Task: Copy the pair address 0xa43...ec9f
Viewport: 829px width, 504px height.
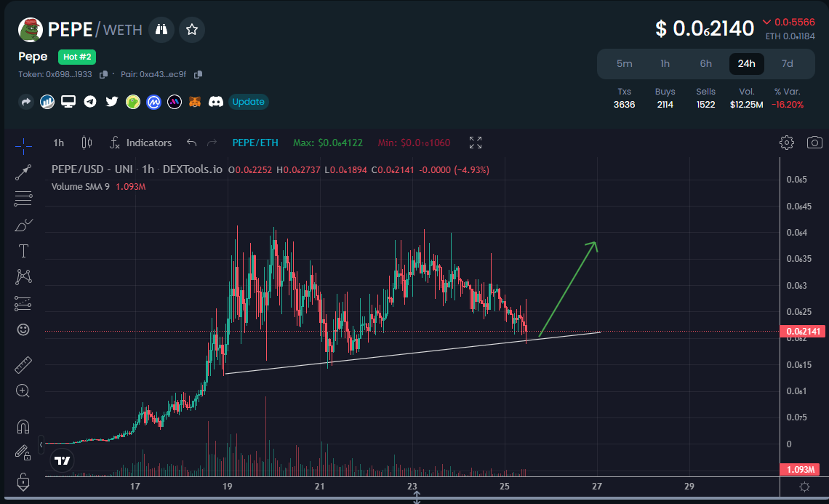Action: coord(199,75)
